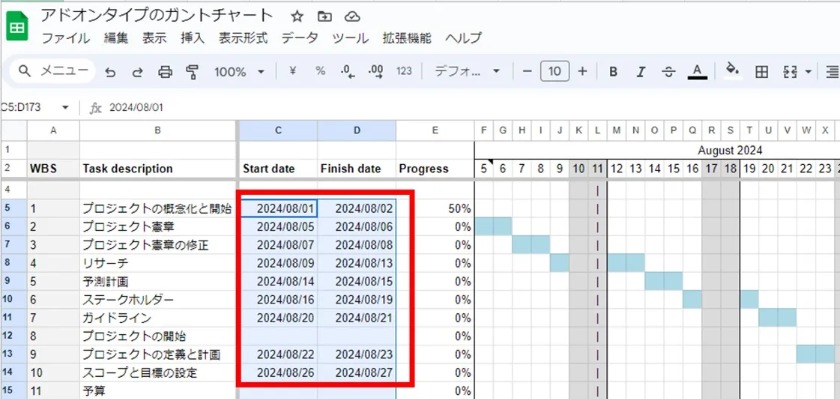The height and width of the screenshot is (399, 840).
Task: Toggle strikethrough formatting
Action: click(669, 72)
